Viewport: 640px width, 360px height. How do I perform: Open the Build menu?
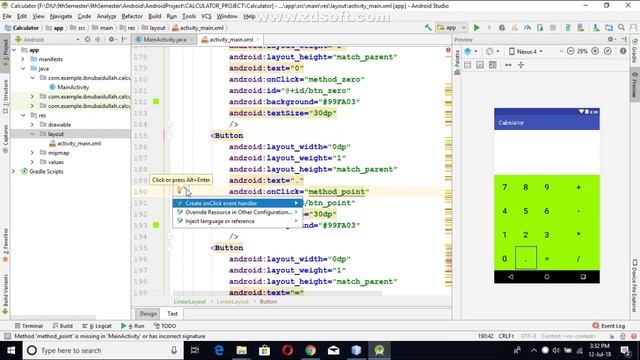tap(154, 16)
